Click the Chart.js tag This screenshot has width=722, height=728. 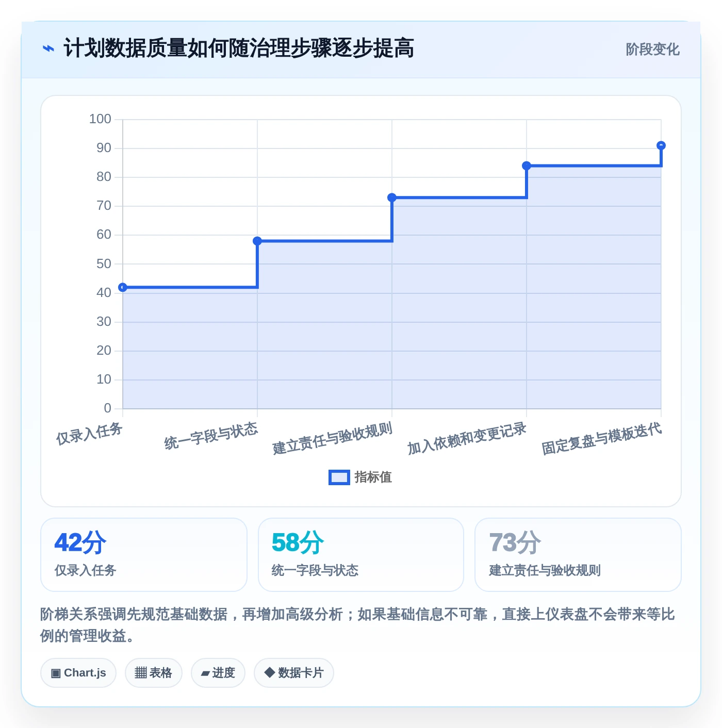click(x=78, y=673)
